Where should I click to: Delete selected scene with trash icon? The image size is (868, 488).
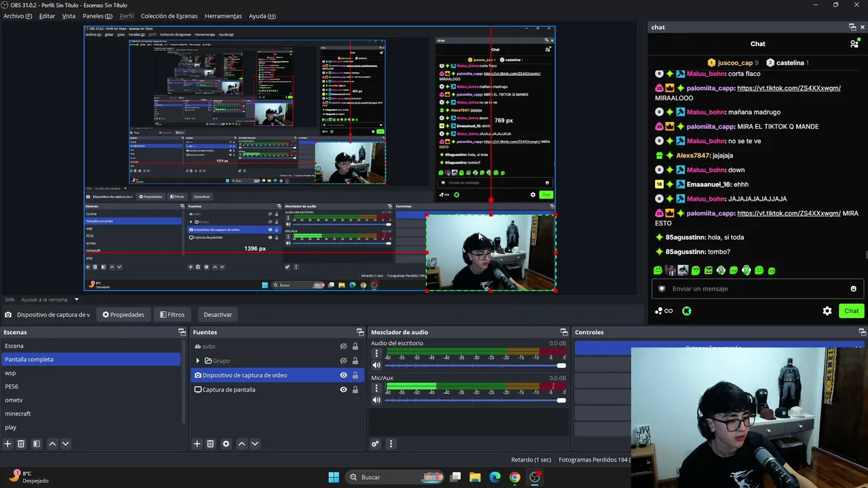click(x=21, y=444)
